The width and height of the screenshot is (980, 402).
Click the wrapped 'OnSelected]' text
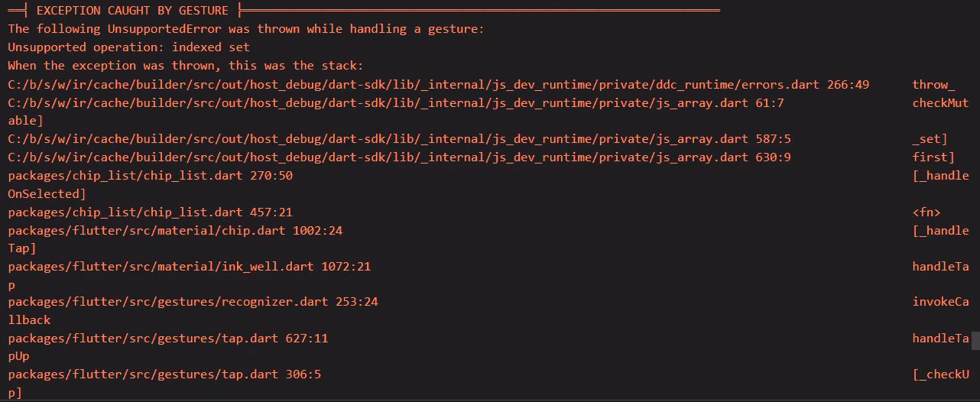47,194
